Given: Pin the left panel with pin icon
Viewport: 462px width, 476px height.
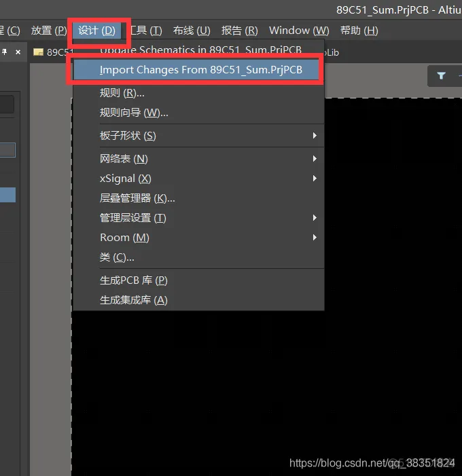Looking at the screenshot, I should click(5, 52).
